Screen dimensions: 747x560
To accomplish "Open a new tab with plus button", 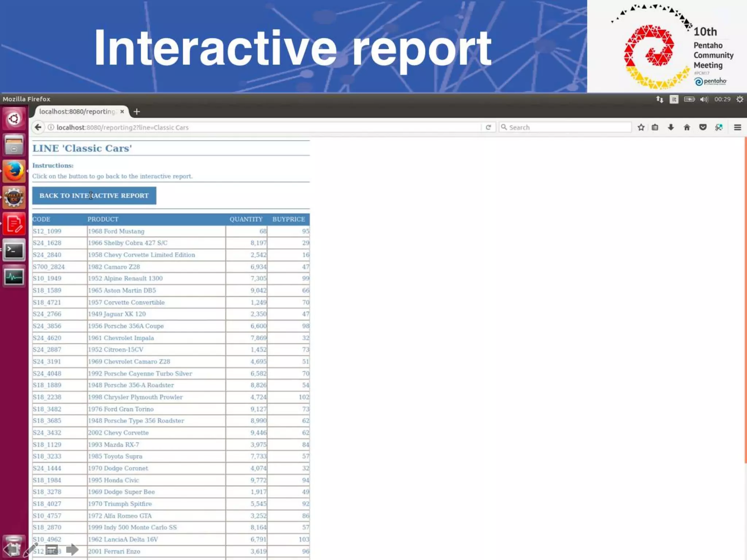I will 137,112.
